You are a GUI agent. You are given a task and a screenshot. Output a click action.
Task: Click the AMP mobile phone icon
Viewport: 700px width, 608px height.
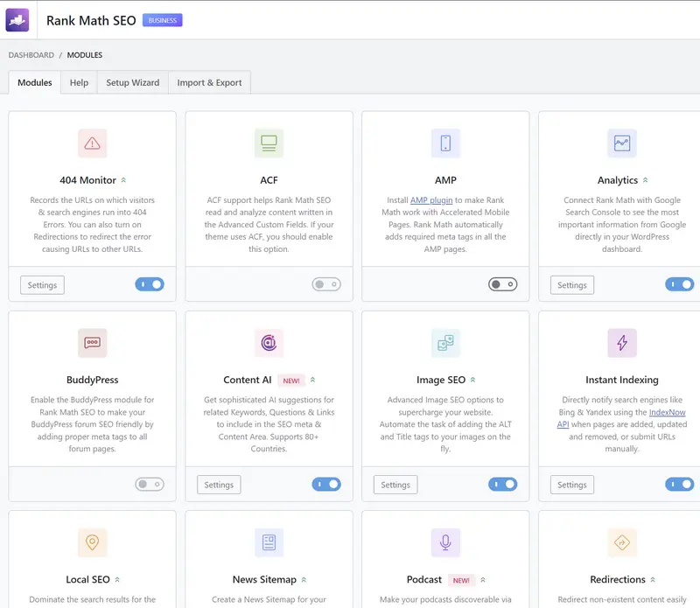pos(445,143)
